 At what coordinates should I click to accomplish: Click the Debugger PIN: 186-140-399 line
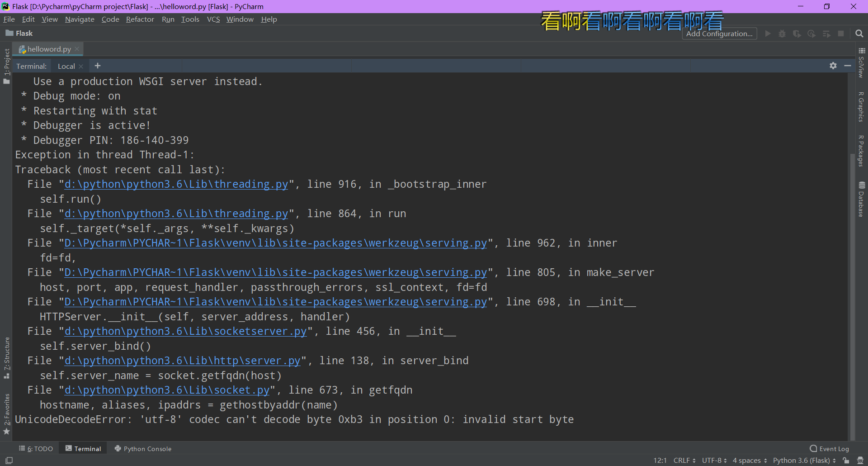[105, 140]
